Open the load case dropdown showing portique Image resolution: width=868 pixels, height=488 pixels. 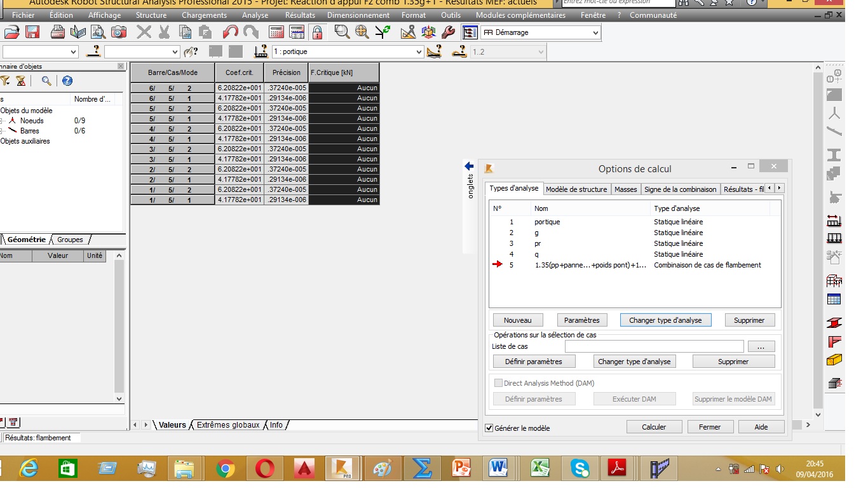coord(419,52)
